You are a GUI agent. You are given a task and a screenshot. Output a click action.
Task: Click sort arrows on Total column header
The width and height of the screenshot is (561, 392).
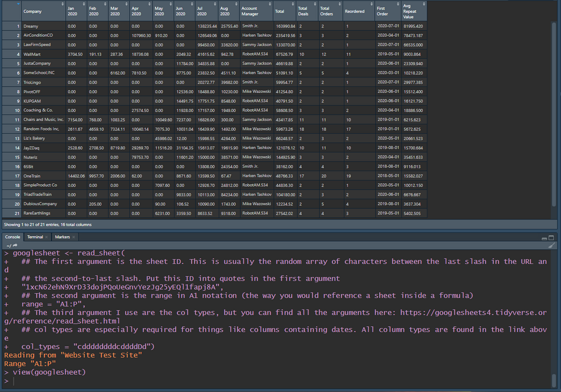pos(293,4)
